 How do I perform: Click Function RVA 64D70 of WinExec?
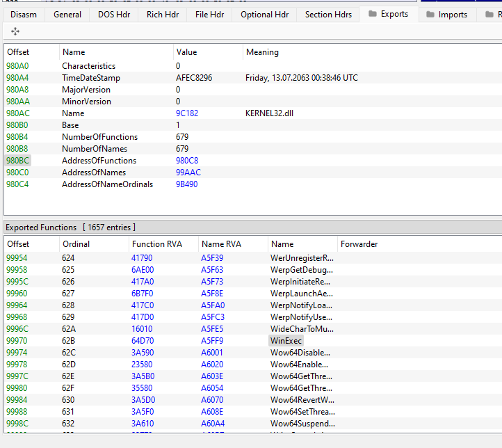click(x=143, y=341)
